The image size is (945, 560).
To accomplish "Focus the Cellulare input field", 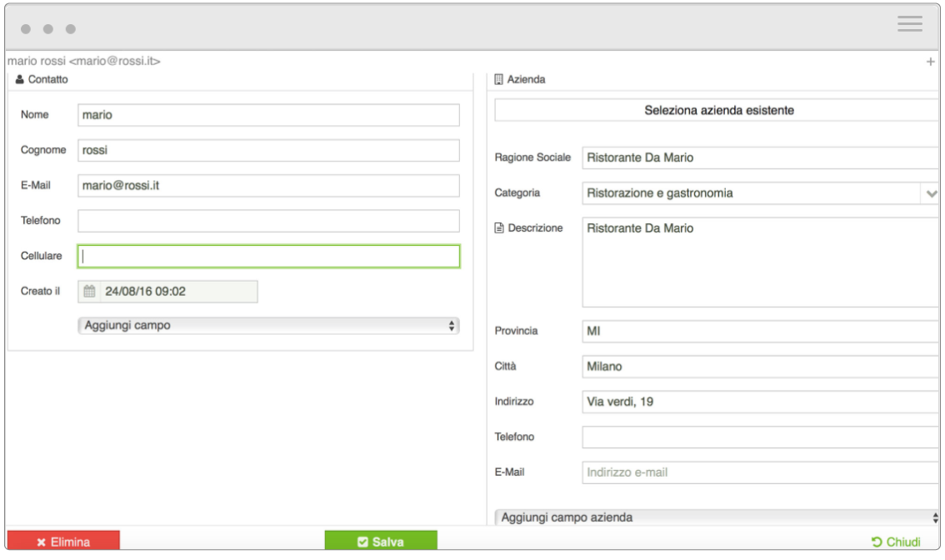I will coord(267,256).
